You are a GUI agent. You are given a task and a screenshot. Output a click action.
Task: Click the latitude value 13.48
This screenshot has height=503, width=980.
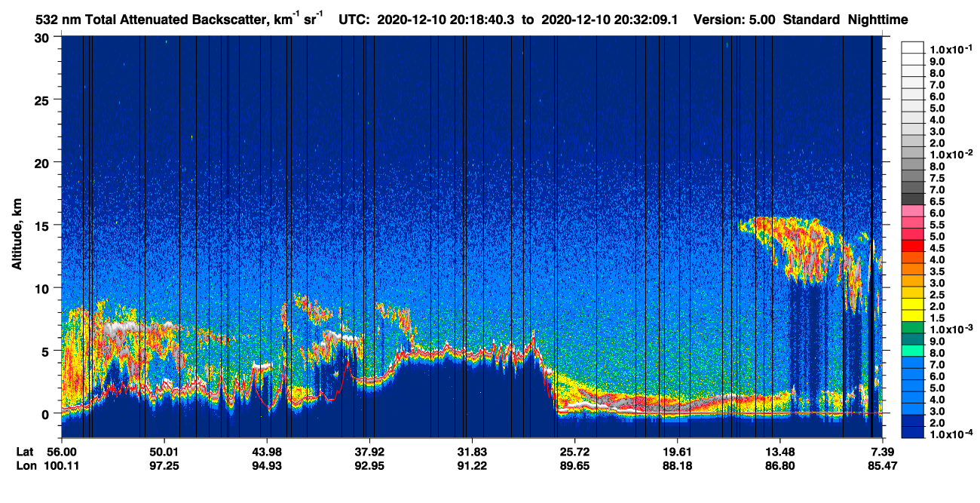(779, 452)
